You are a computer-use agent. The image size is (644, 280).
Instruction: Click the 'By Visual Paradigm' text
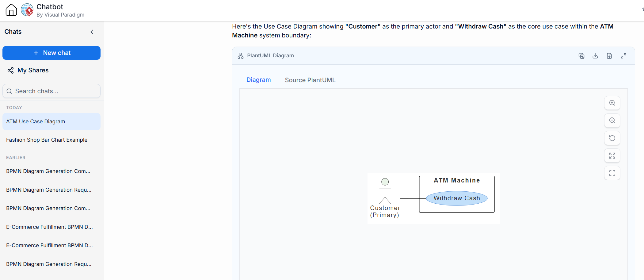(x=60, y=15)
